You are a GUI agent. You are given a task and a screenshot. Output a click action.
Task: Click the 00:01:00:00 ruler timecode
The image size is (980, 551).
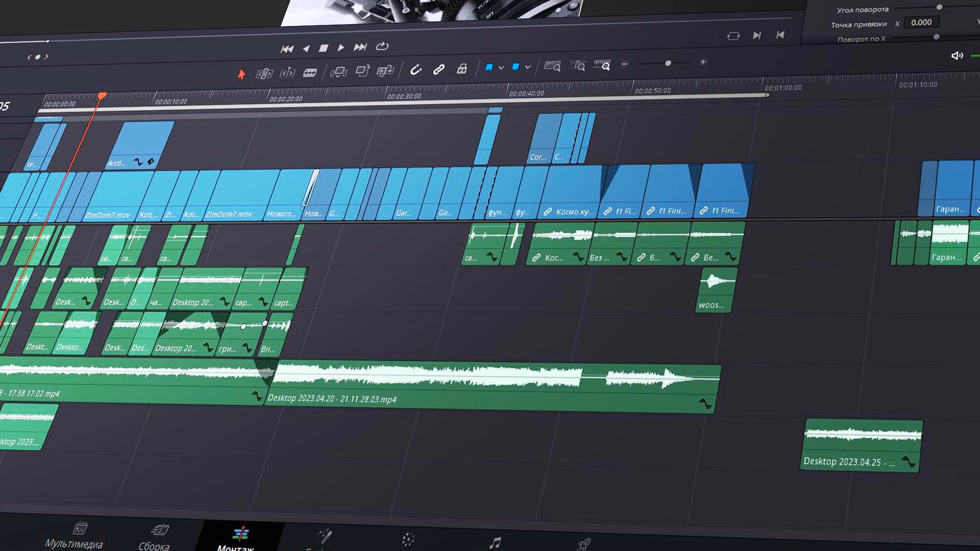(x=783, y=88)
